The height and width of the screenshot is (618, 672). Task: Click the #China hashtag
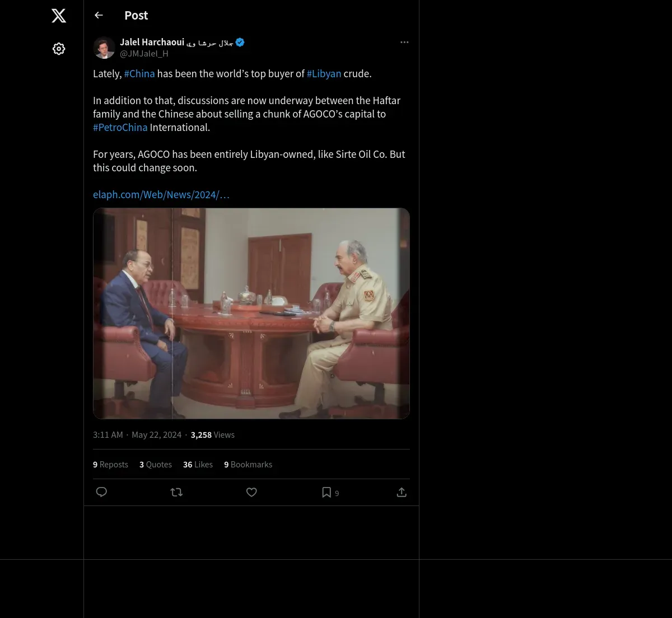pos(139,74)
